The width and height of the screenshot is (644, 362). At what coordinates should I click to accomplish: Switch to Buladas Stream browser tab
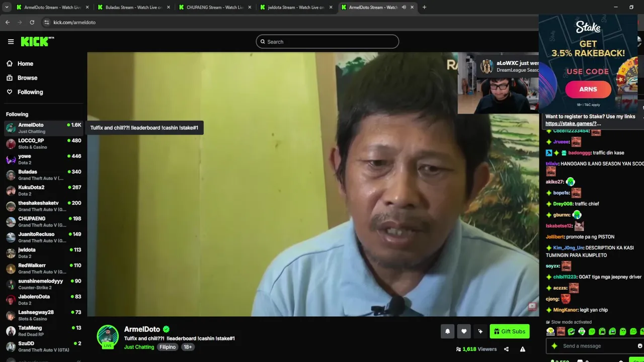pos(134,8)
